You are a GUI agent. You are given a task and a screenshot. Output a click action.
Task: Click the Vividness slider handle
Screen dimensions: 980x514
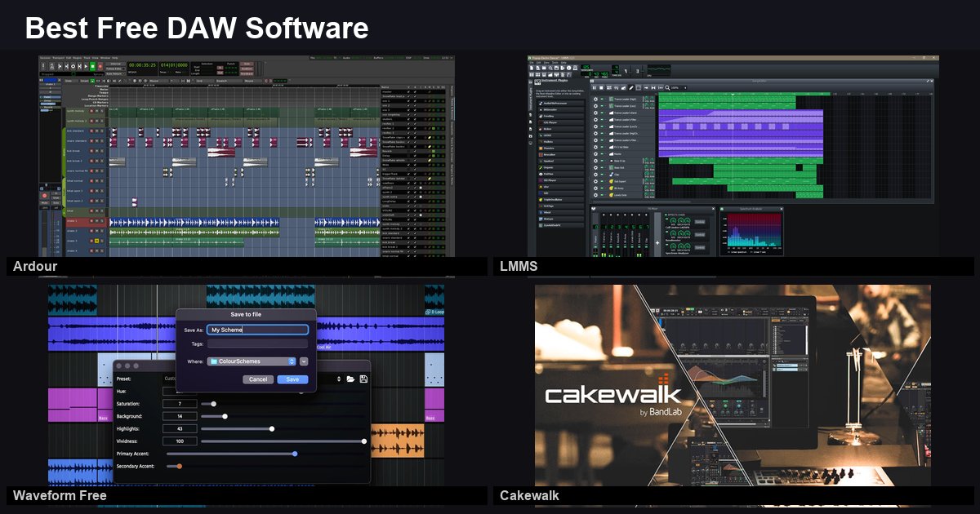click(364, 441)
